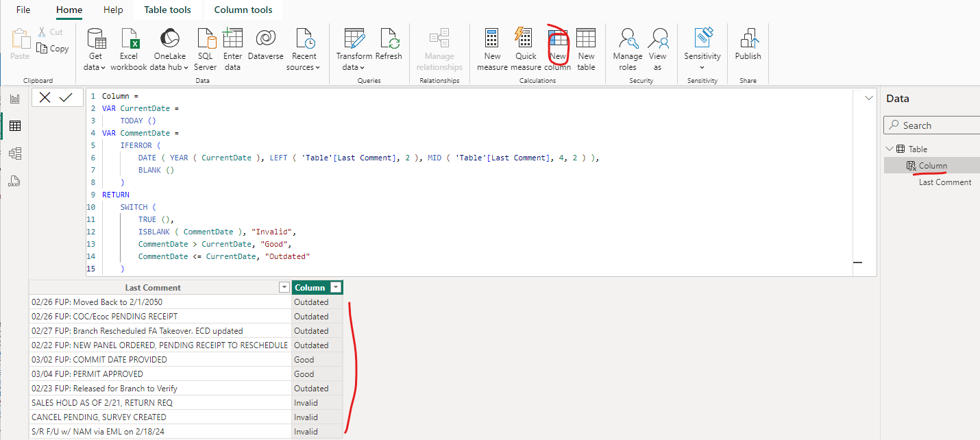Select the cell '03/02 FUP: COMMIT DATE PROVIDED'
980x440 pixels.
point(160,359)
